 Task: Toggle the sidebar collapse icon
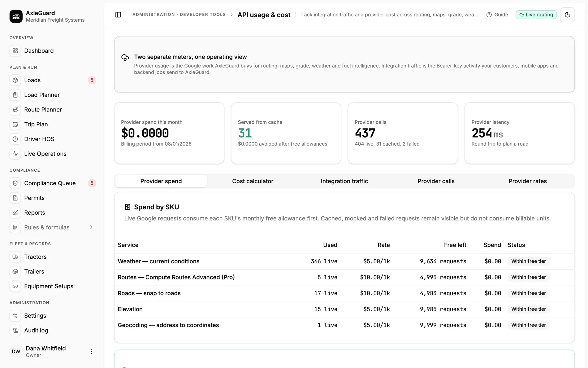coord(118,15)
